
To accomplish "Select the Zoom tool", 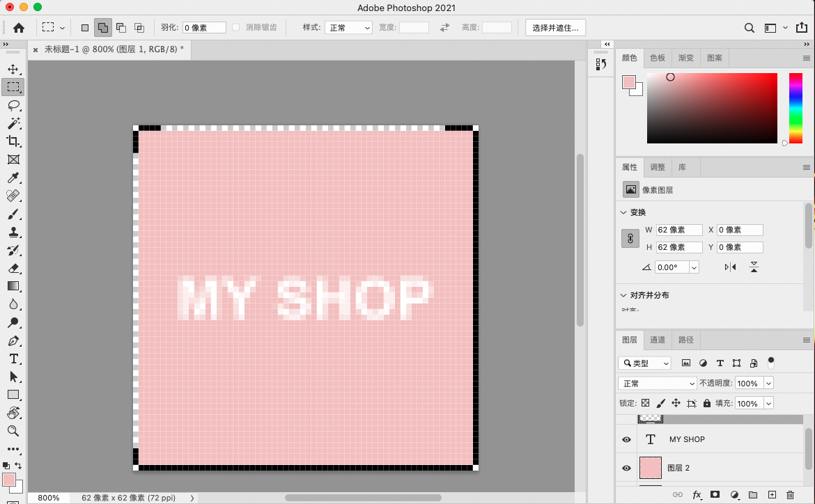I will tap(13, 431).
